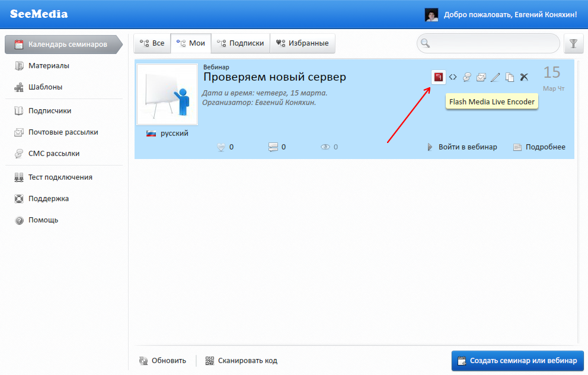Click the envelopes invitation icon in webinar row
Screen dimensions: 588x375
(x=481, y=77)
